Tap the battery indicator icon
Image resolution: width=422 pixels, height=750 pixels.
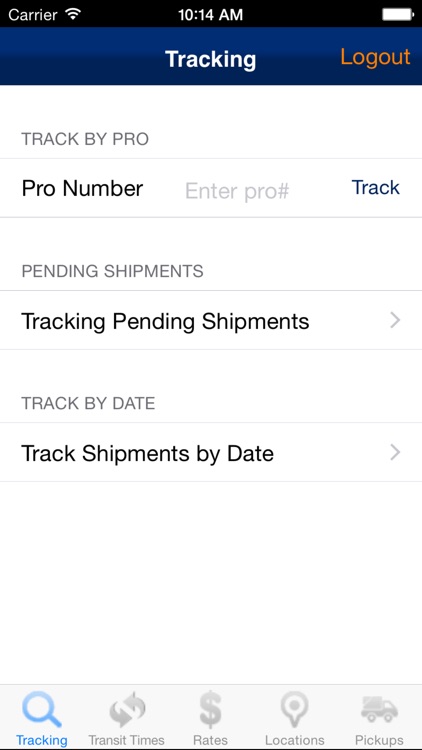click(x=398, y=14)
